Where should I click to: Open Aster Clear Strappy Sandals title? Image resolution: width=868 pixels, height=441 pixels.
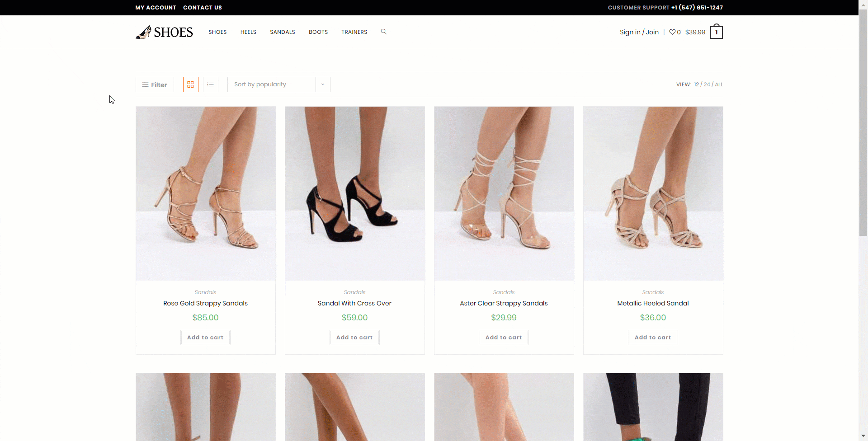[x=504, y=303]
